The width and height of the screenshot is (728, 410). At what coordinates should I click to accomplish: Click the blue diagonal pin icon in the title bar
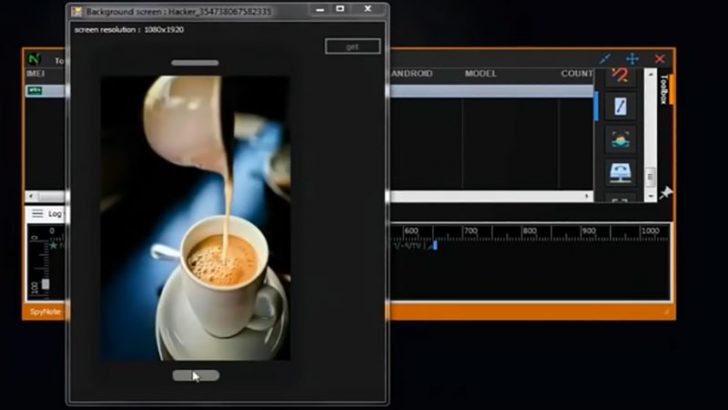(x=605, y=59)
